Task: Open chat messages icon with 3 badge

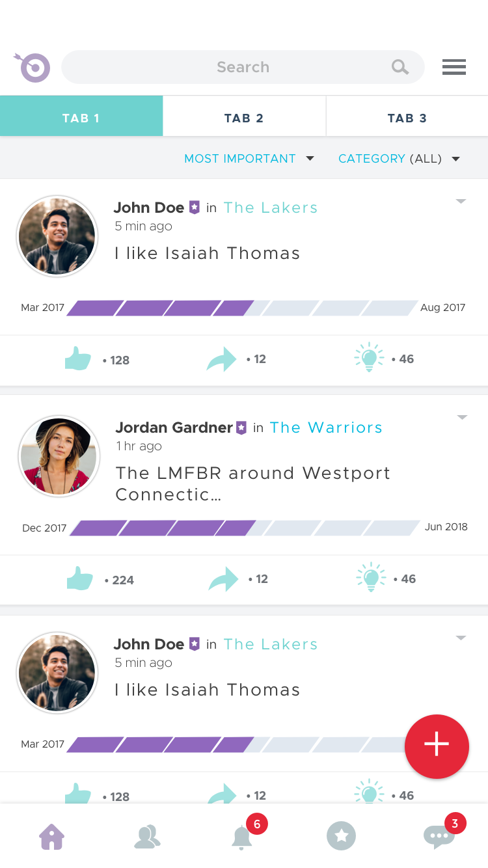Action: pyautogui.click(x=439, y=837)
